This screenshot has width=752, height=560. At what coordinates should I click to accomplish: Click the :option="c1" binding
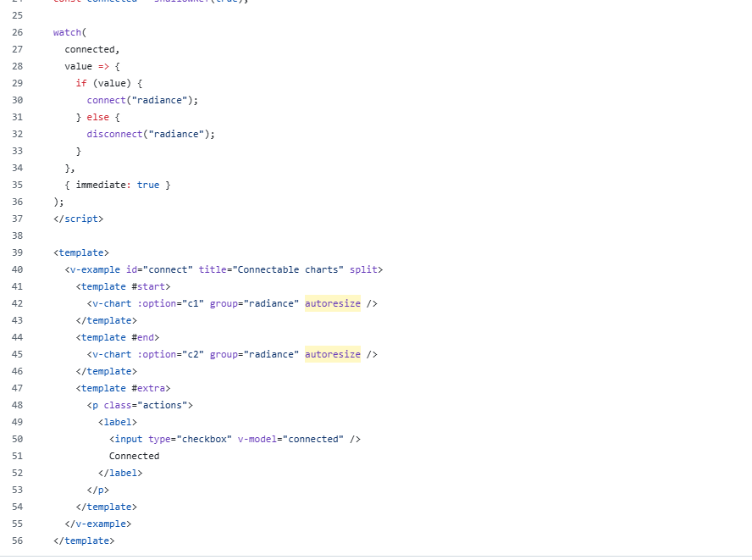click(x=170, y=304)
